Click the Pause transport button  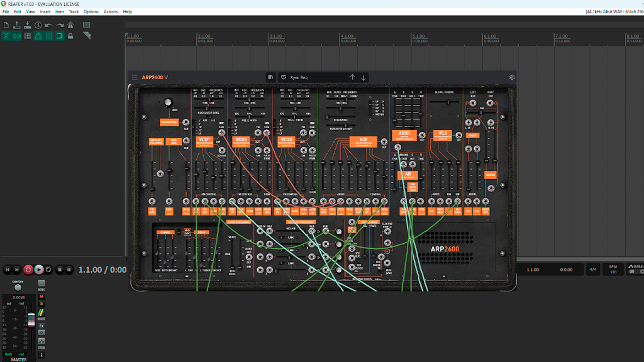69,270
